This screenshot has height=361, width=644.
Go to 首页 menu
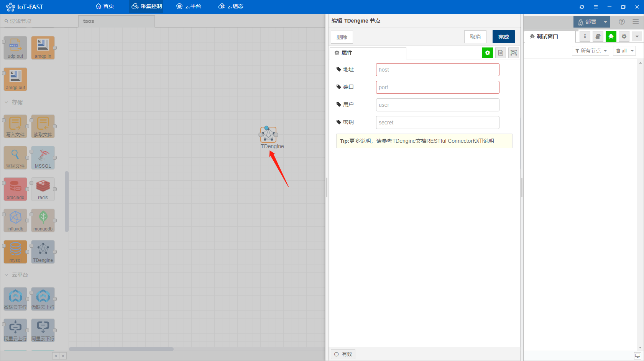105,6
